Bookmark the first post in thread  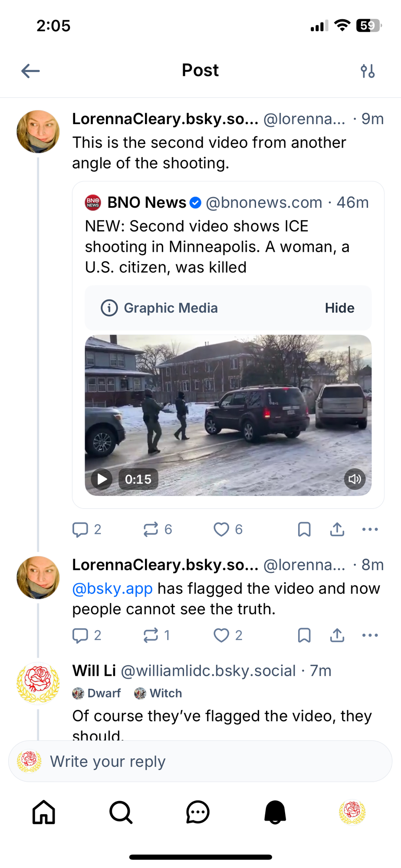tap(304, 529)
